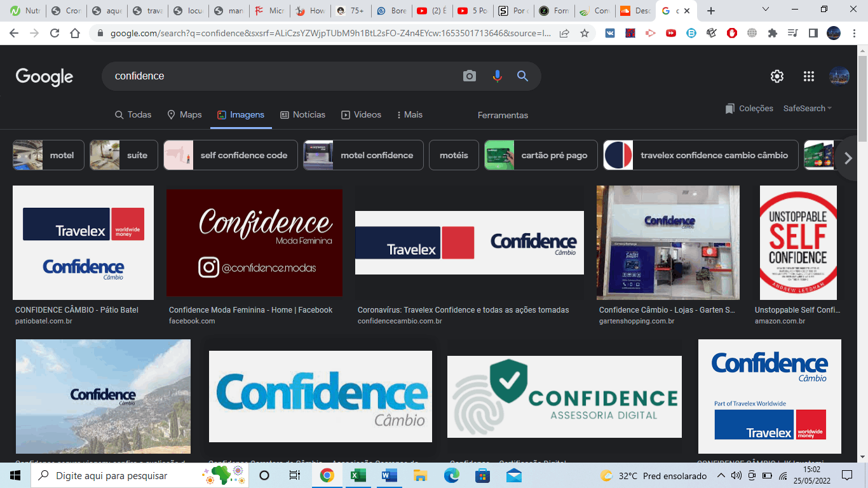Open Excel from the taskbar
Image resolution: width=868 pixels, height=488 pixels.
coord(358,475)
